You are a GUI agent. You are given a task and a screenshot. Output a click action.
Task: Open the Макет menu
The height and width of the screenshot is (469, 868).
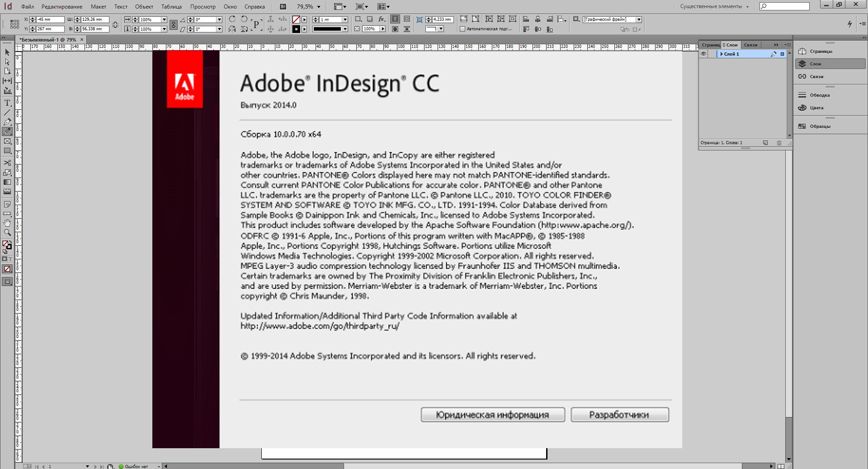tap(98, 7)
